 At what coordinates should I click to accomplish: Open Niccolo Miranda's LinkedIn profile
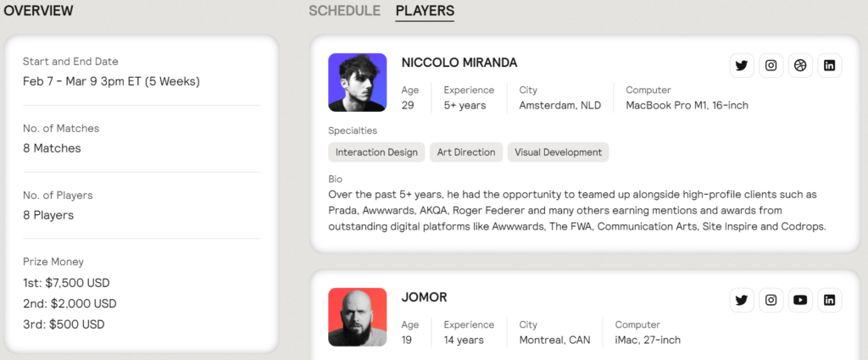[829, 66]
